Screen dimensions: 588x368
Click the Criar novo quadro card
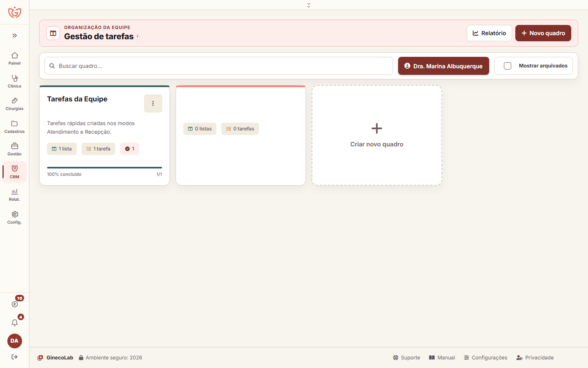[x=377, y=135]
